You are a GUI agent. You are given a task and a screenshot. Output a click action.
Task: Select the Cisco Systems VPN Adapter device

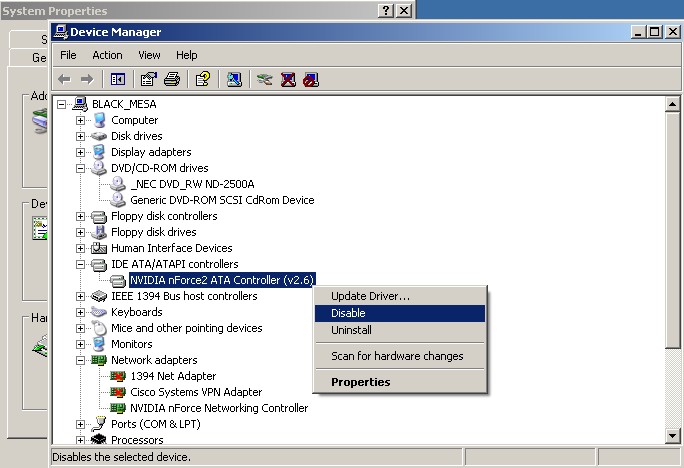195,392
